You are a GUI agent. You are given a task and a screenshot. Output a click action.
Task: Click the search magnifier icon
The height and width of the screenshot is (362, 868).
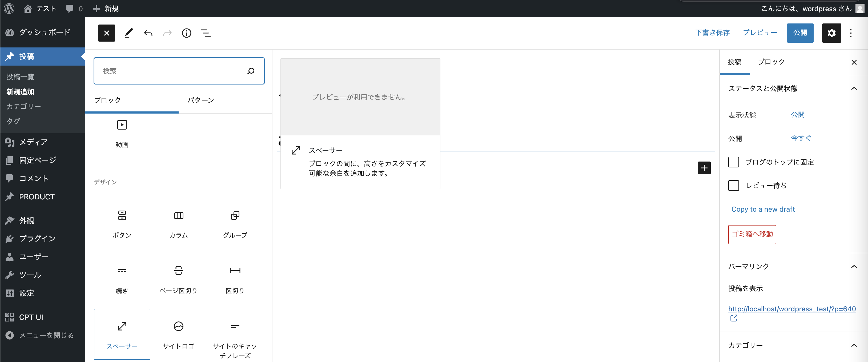(251, 71)
